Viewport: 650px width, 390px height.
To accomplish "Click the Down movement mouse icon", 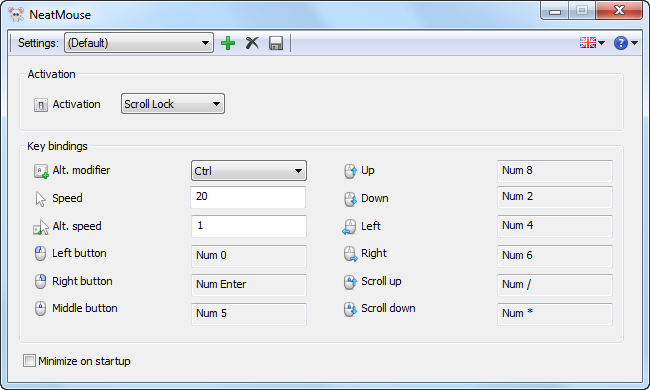I will click(x=350, y=199).
